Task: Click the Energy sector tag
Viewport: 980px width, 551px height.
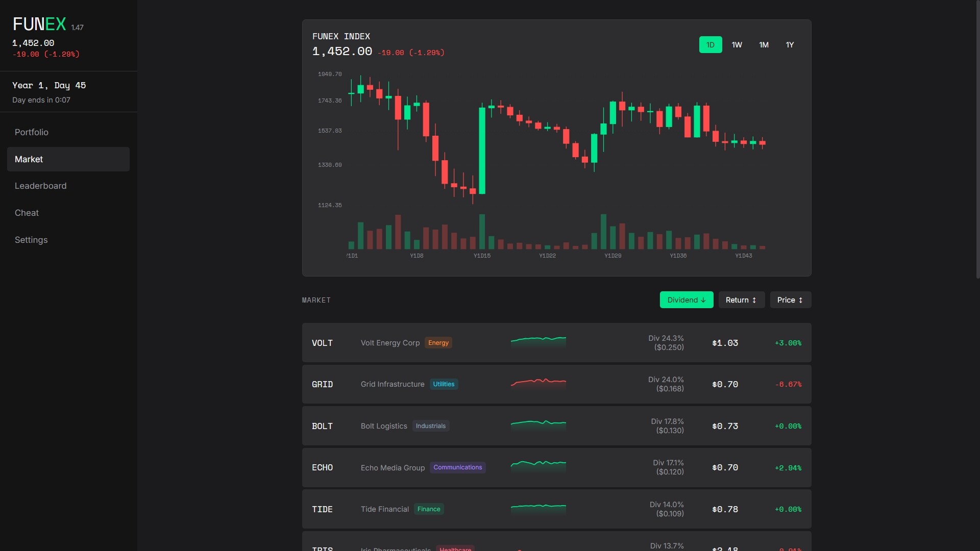Action: (x=438, y=343)
